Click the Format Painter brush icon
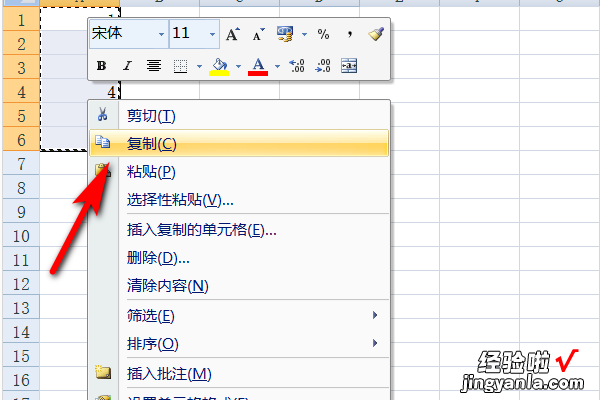 pos(376,34)
